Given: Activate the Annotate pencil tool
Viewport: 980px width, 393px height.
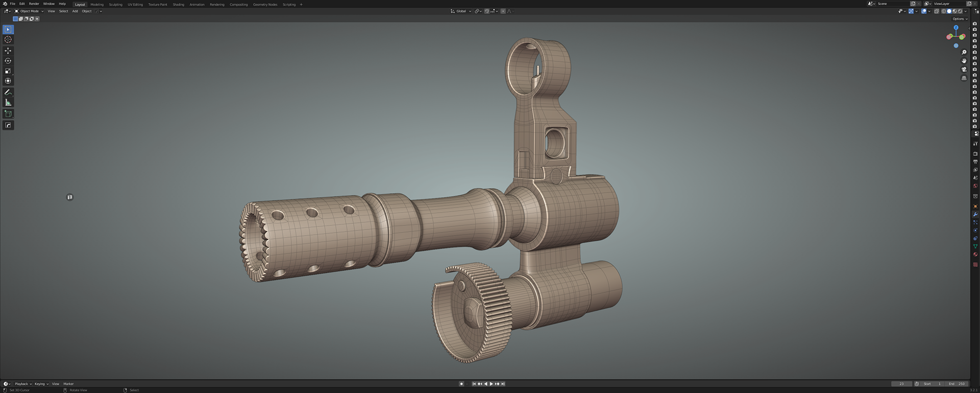Looking at the screenshot, I should pos(8,93).
